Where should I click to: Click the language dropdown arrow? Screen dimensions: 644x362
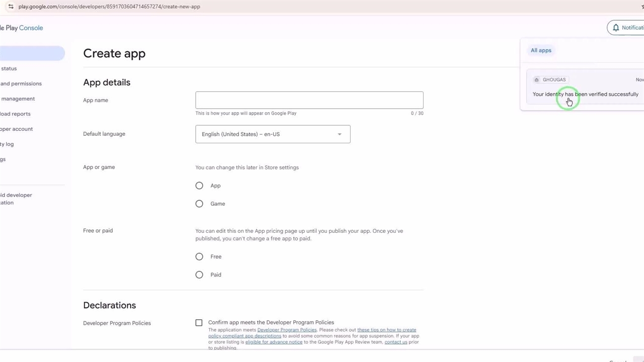[x=340, y=134]
